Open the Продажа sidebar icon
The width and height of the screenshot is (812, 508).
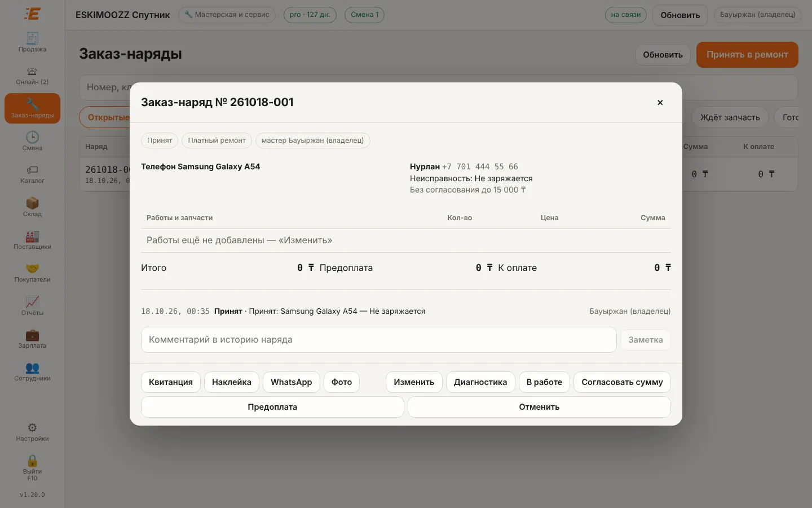click(32, 42)
